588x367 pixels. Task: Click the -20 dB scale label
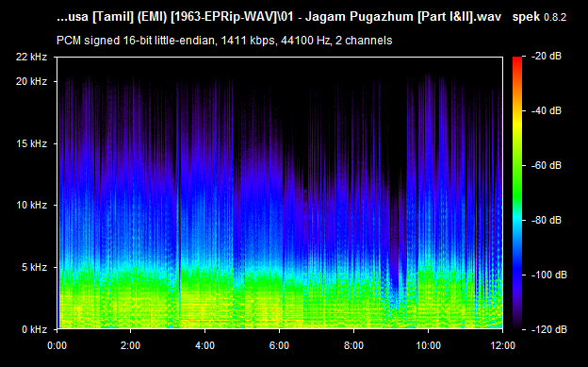(547, 57)
